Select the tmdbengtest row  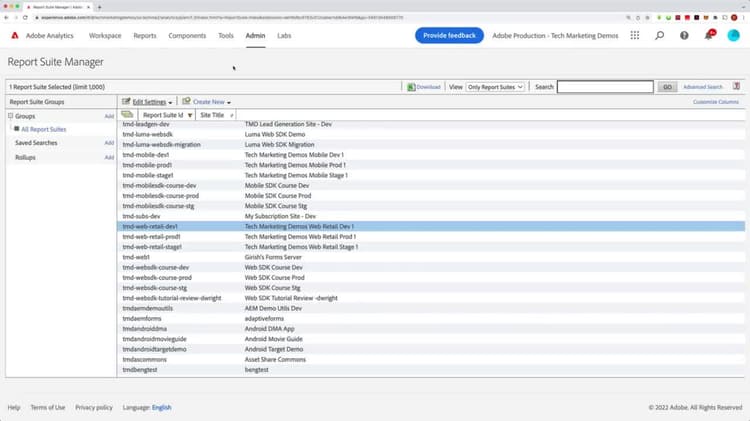click(x=431, y=370)
